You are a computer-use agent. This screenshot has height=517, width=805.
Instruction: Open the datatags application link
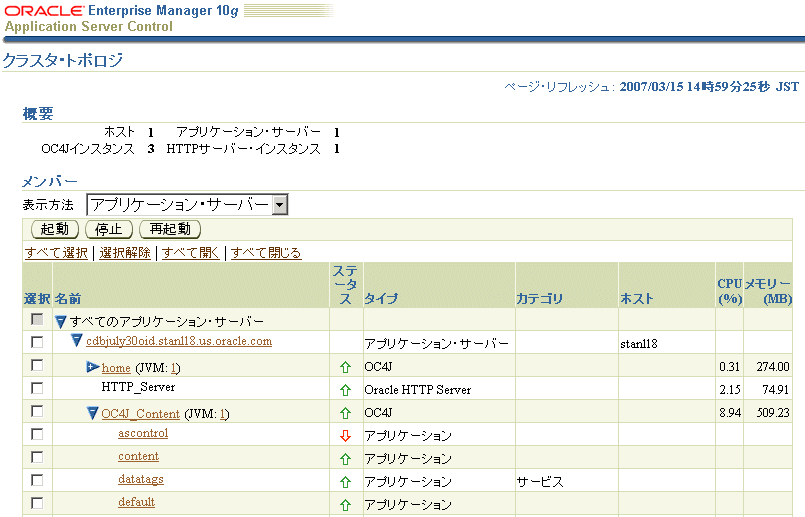[141, 480]
